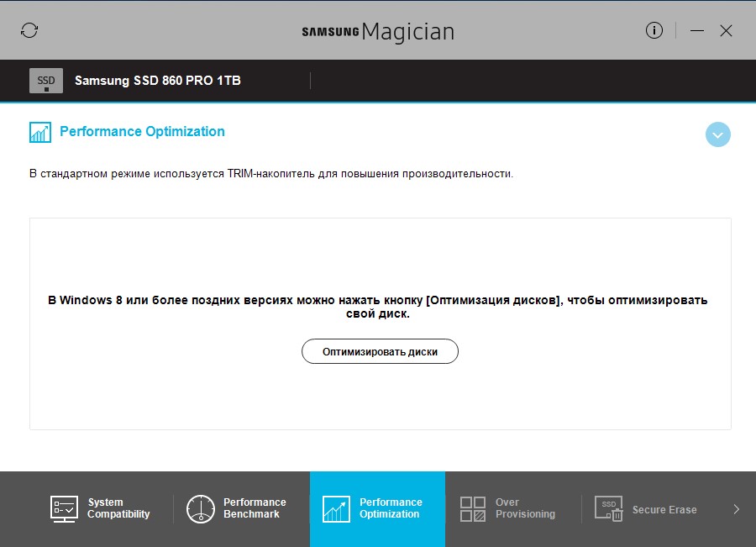Click the Windows 8 optimization instruction text
Image resolution: width=756 pixels, height=547 pixels.
coord(378,307)
